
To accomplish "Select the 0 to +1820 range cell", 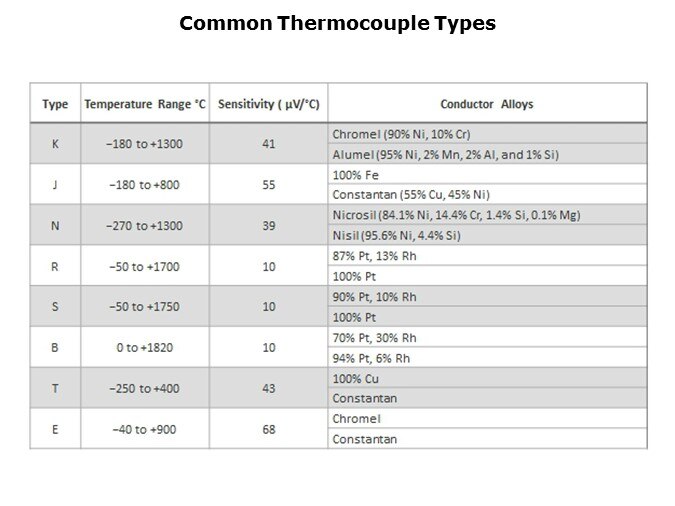I will click(144, 348).
